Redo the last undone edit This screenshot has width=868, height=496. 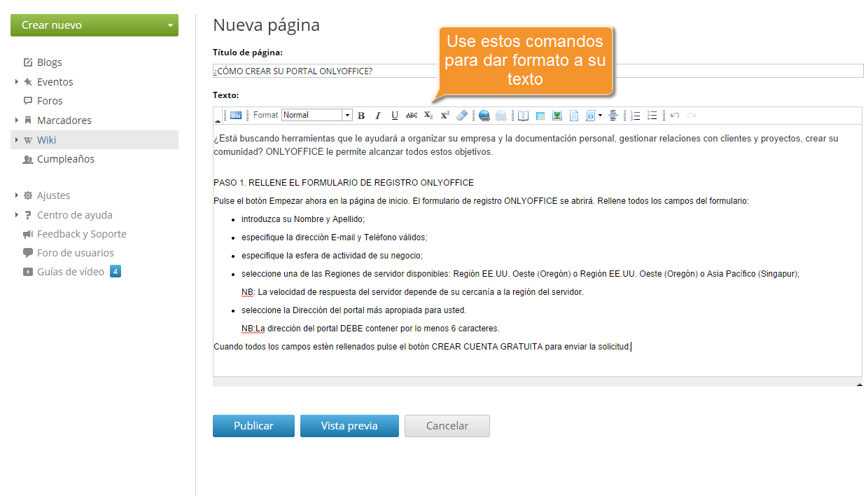pyautogui.click(x=692, y=115)
